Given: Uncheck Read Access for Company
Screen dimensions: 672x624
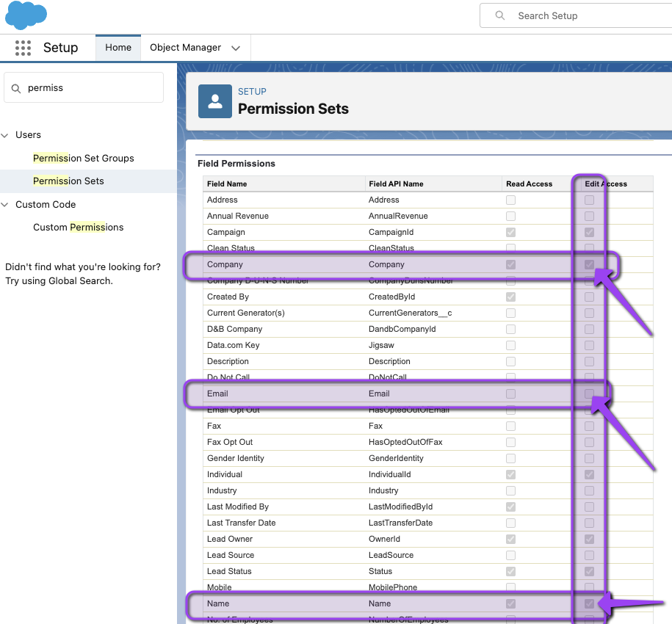Looking at the screenshot, I should (510, 265).
